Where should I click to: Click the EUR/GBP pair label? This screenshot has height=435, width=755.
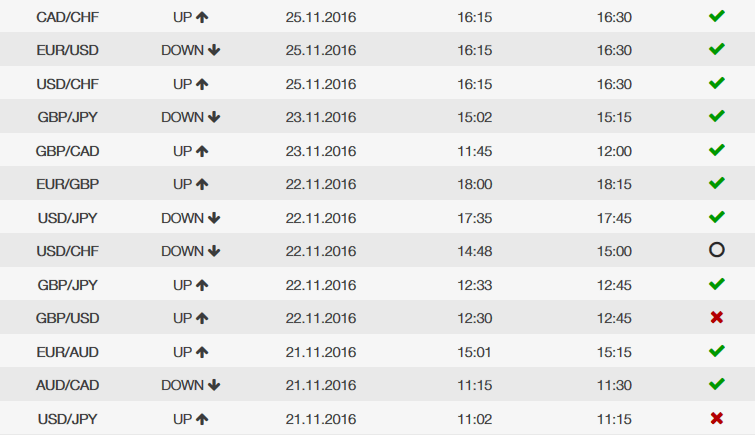[x=67, y=185]
